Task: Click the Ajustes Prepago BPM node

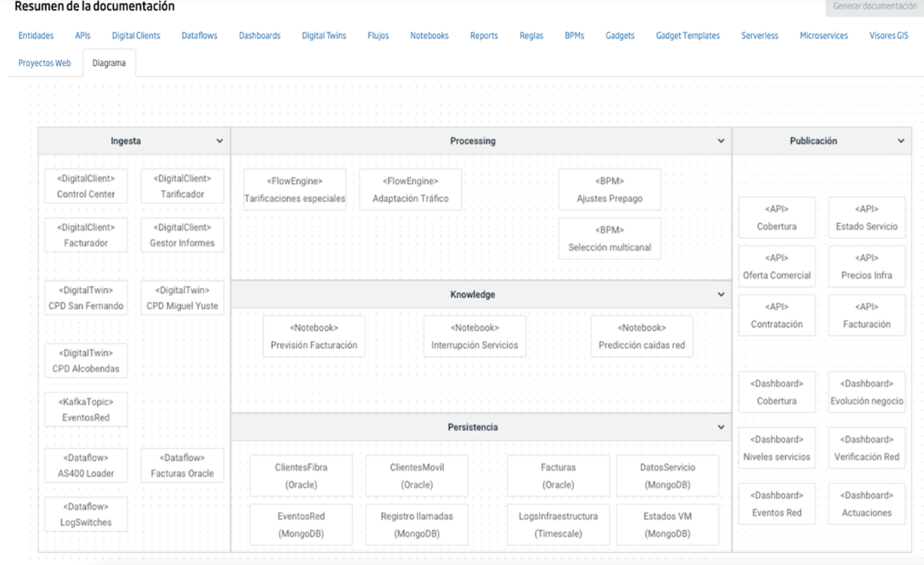Action: (x=610, y=189)
